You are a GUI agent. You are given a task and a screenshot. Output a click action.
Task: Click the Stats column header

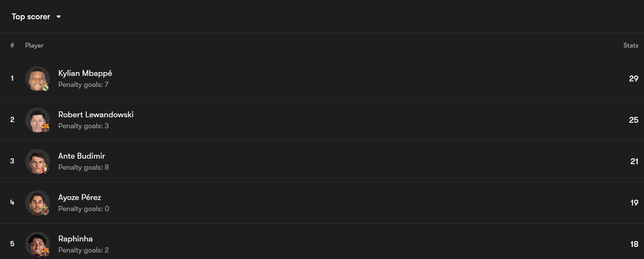pos(631,46)
